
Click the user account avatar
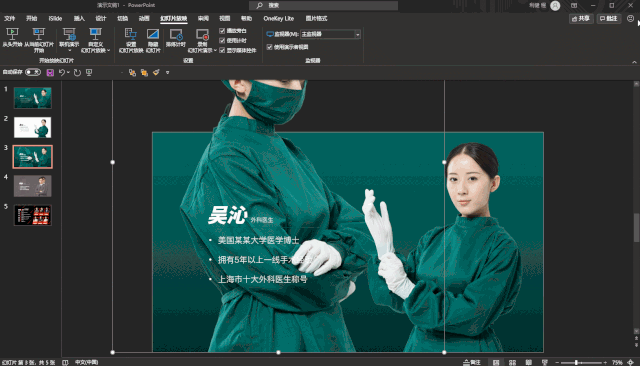tap(555, 5)
